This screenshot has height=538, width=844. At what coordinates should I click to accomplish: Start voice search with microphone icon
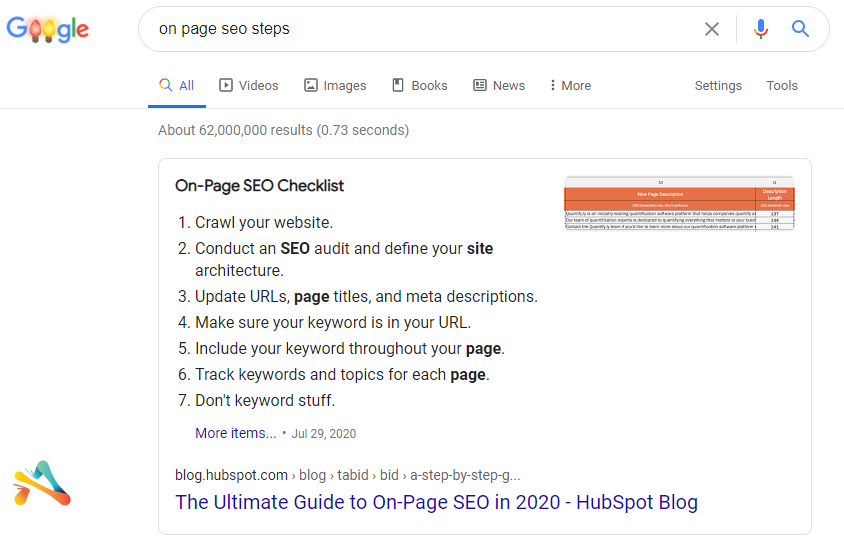[x=761, y=29]
